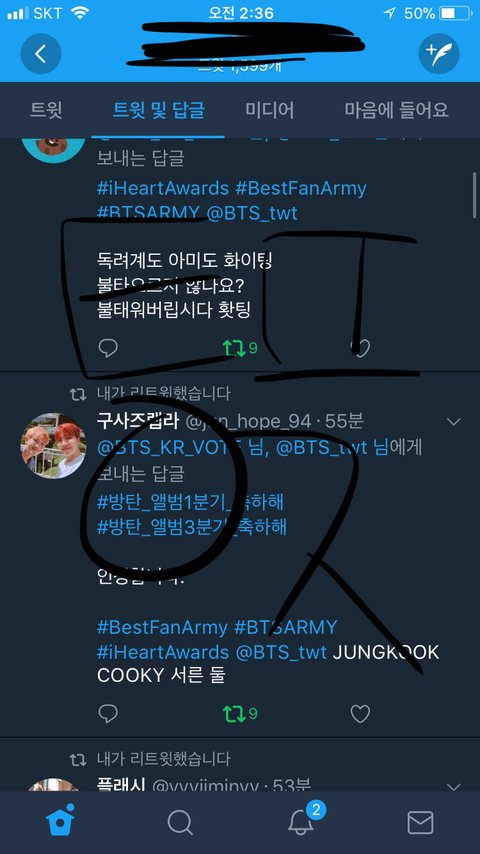Like the 구사즈랩라 tweet with heart
The width and height of the screenshot is (480, 854).
click(360, 713)
